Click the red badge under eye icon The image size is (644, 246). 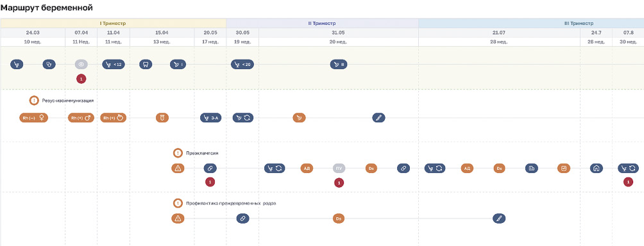click(81, 79)
